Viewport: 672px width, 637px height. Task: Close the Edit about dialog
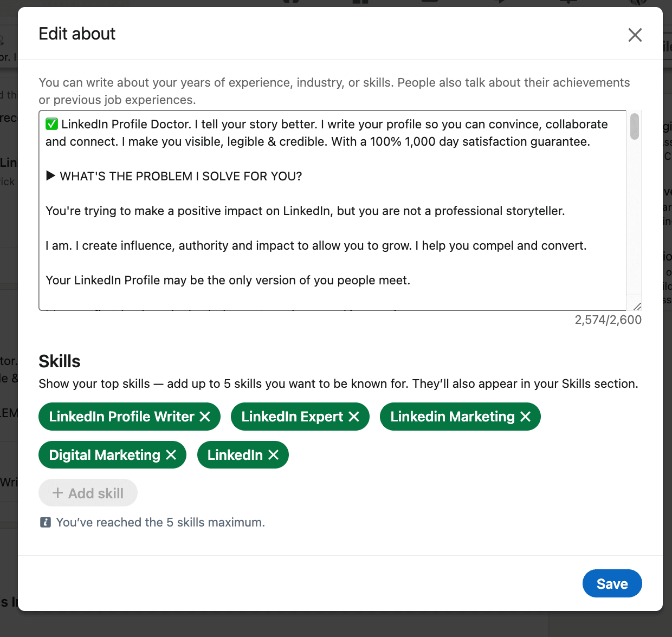(x=635, y=35)
